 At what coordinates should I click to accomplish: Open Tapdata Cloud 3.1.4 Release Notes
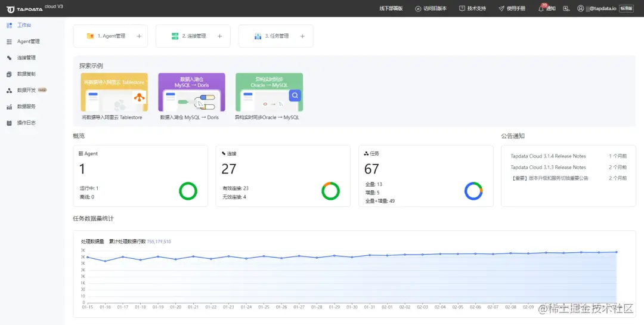point(548,156)
